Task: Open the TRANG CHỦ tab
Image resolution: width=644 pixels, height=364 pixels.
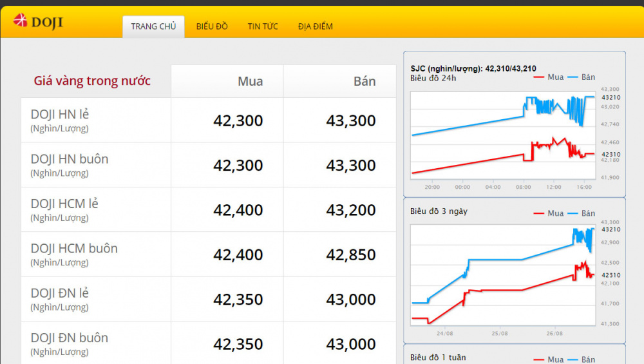Action: 154,26
